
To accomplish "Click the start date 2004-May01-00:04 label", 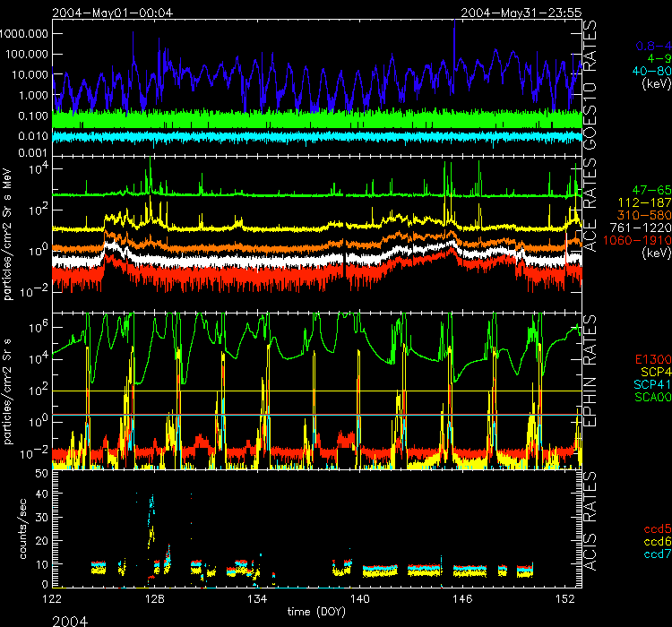I will pos(111,13).
